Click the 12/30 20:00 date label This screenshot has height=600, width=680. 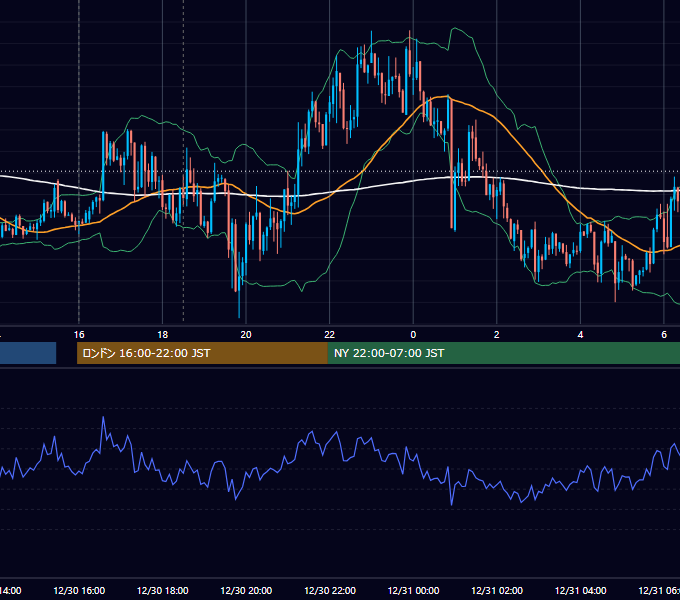(246, 590)
